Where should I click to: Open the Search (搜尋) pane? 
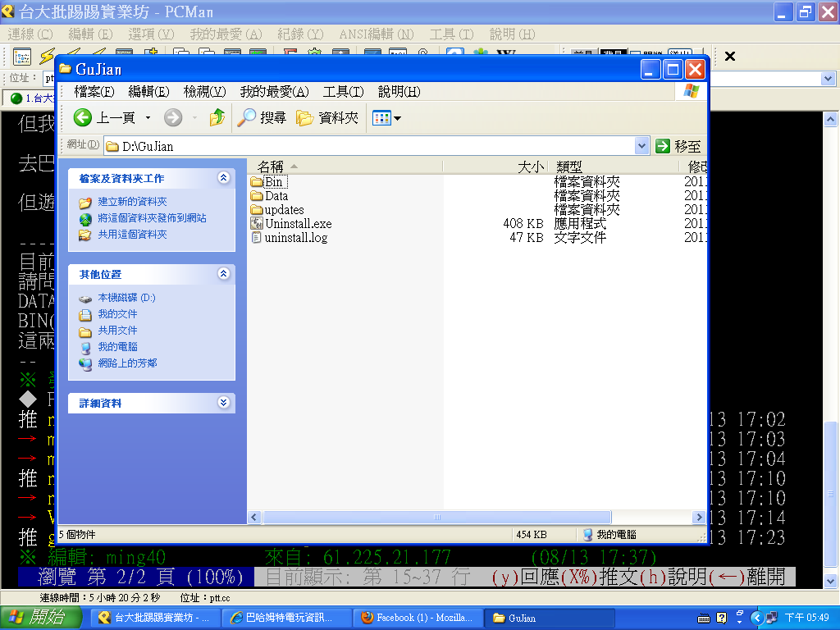262,118
